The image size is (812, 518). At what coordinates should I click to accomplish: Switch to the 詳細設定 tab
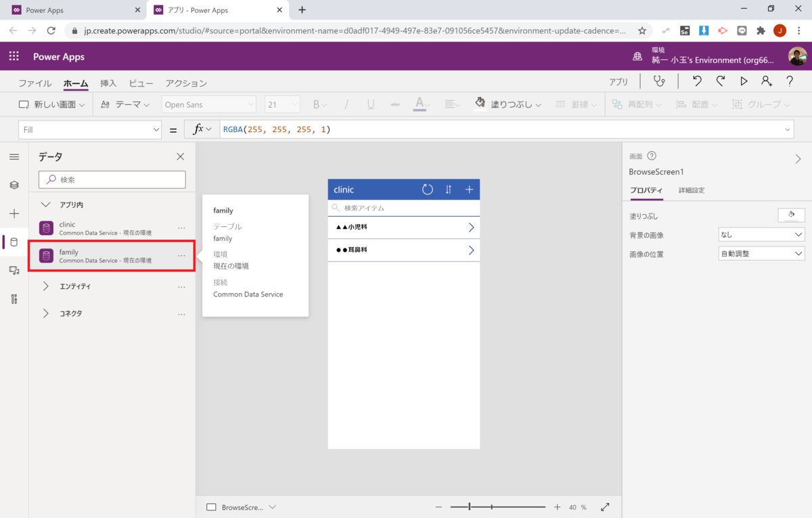(x=692, y=191)
